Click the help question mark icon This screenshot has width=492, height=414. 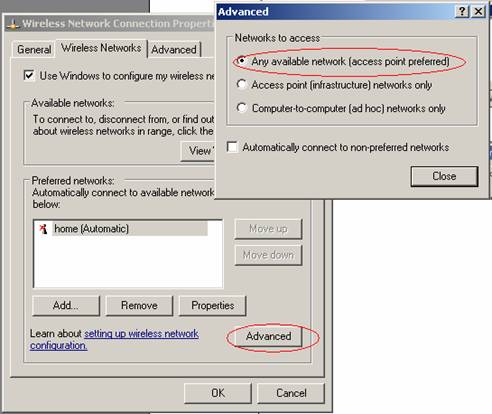pos(462,12)
